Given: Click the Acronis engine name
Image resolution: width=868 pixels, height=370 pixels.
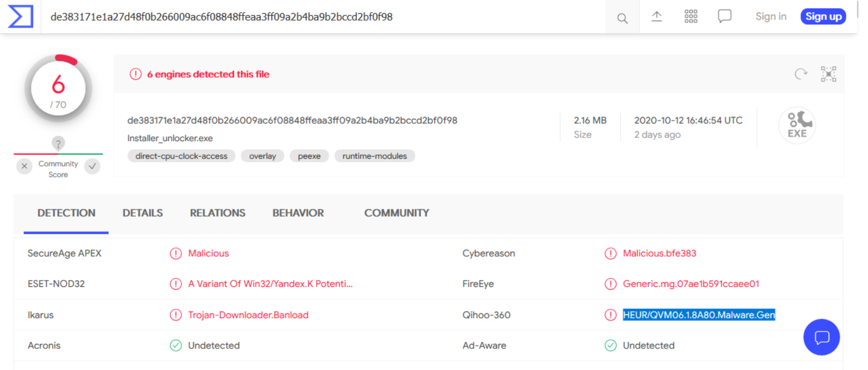Looking at the screenshot, I should click(44, 346).
